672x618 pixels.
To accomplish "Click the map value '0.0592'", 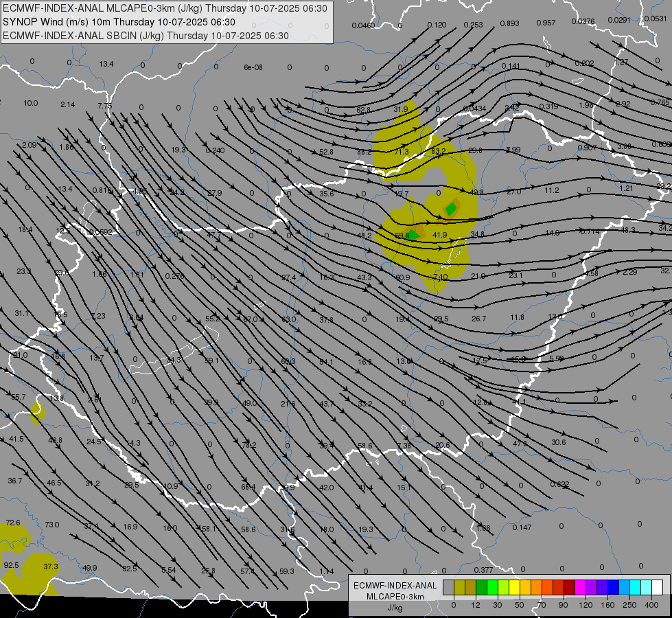I will pos(100,233).
